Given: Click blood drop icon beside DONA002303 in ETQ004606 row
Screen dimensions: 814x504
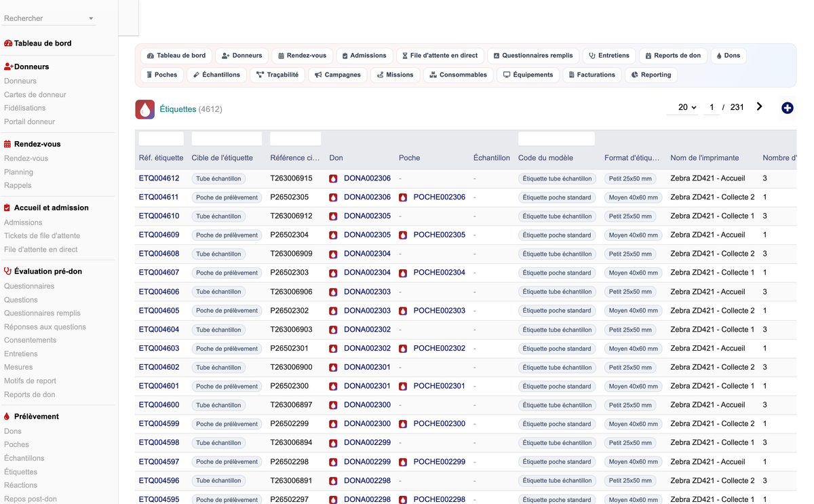Looking at the screenshot, I should 333,292.
